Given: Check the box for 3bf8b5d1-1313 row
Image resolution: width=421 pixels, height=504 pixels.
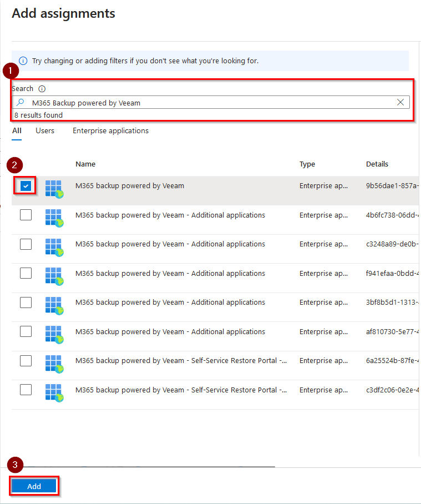Looking at the screenshot, I should (x=26, y=302).
